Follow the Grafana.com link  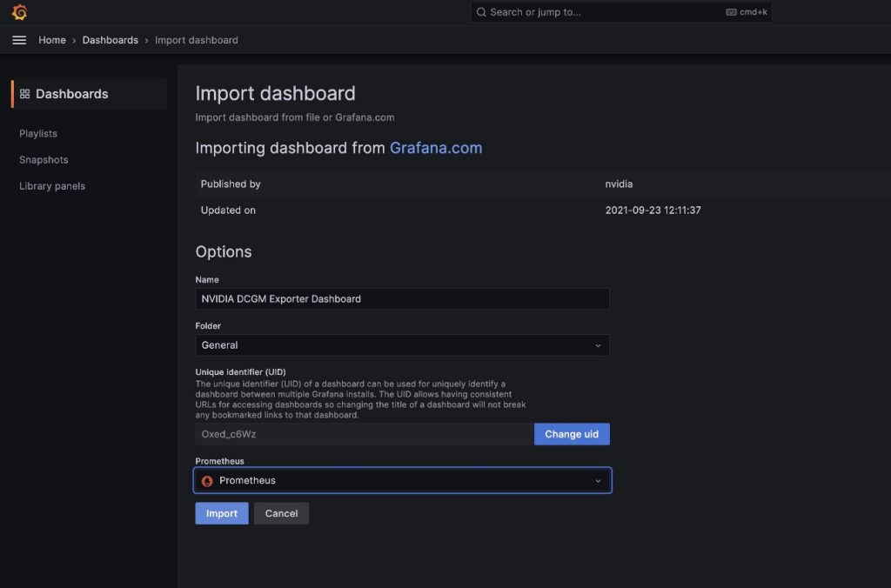[436, 148]
